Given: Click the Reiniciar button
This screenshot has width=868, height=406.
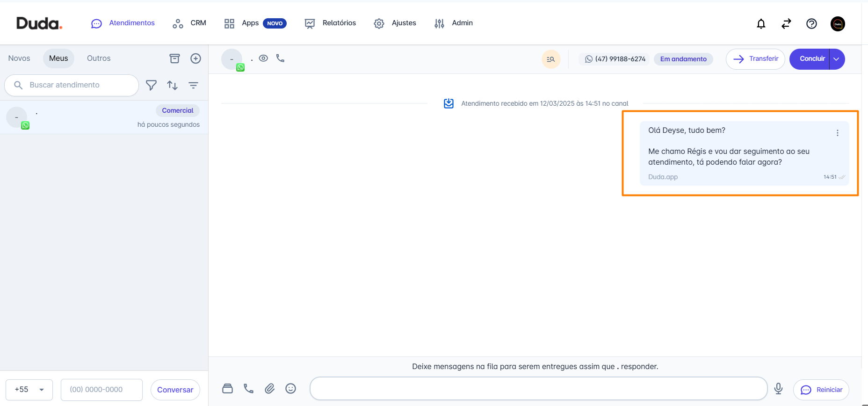Looking at the screenshot, I should [821, 390].
